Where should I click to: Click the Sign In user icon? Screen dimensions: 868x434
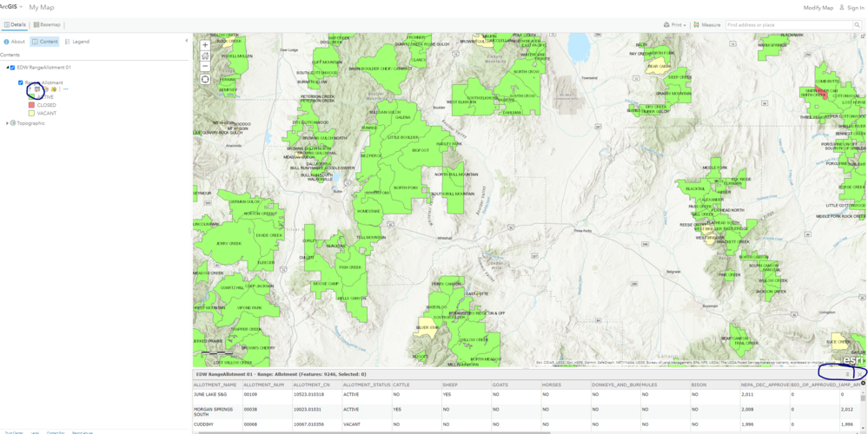point(842,8)
